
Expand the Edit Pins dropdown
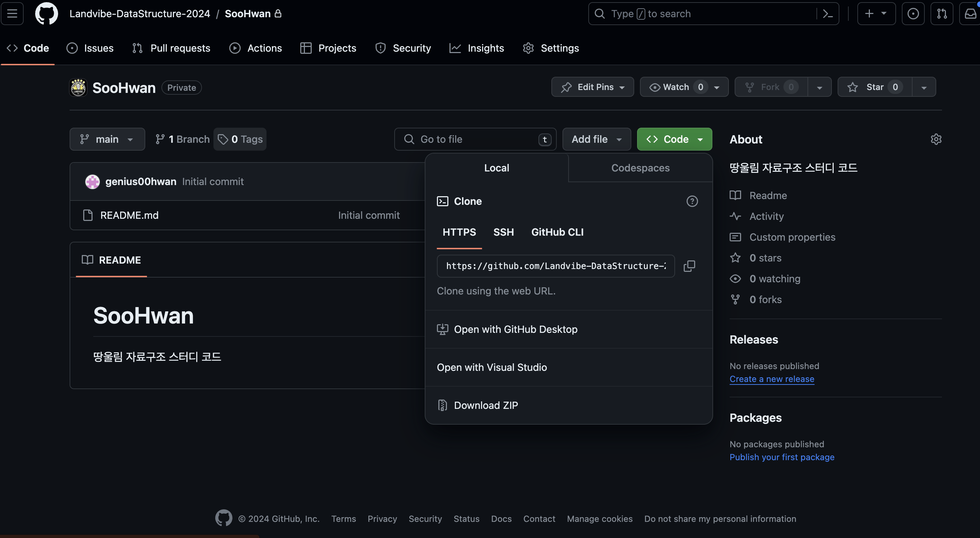click(592, 87)
